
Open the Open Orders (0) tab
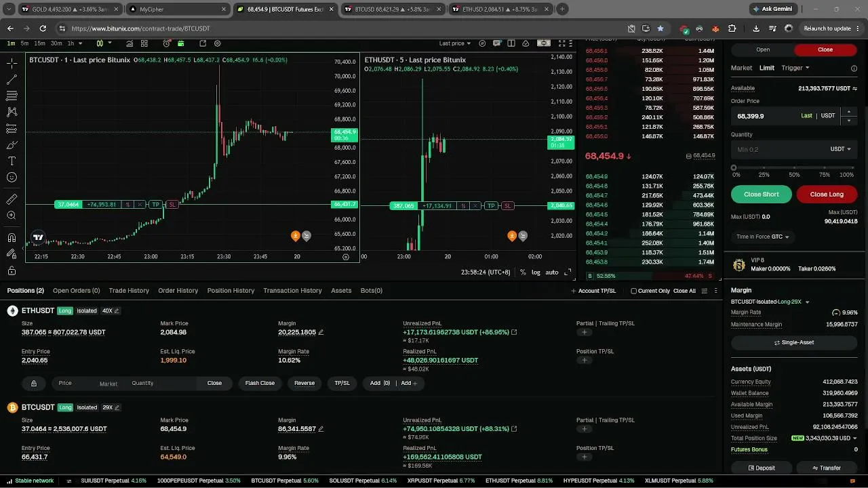[76, 291]
